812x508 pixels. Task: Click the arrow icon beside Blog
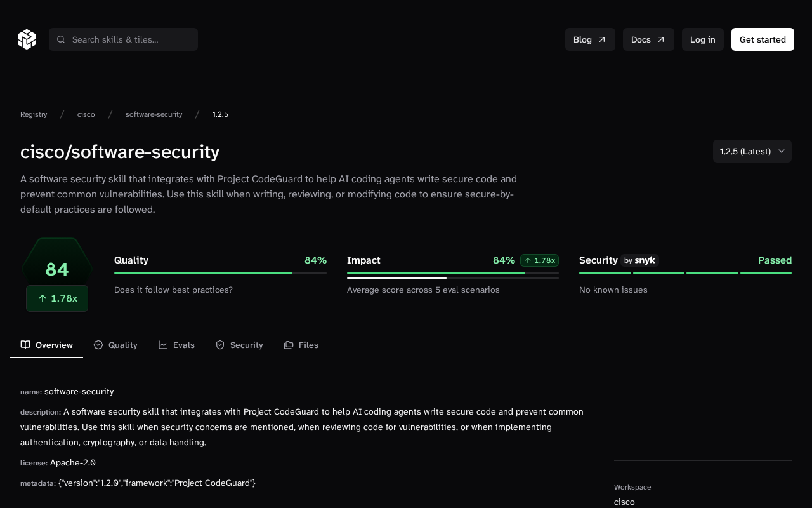click(602, 39)
